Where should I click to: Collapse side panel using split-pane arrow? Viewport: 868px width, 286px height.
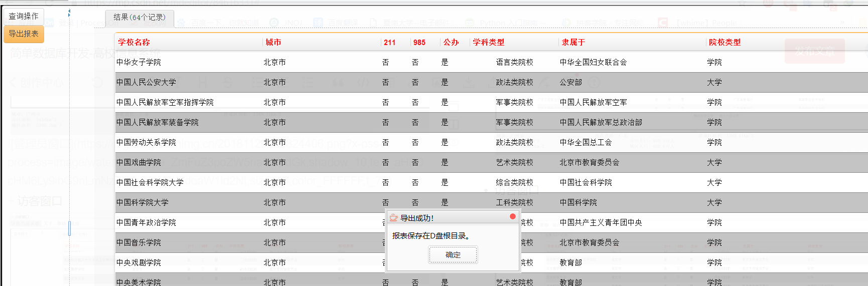coord(69,13)
